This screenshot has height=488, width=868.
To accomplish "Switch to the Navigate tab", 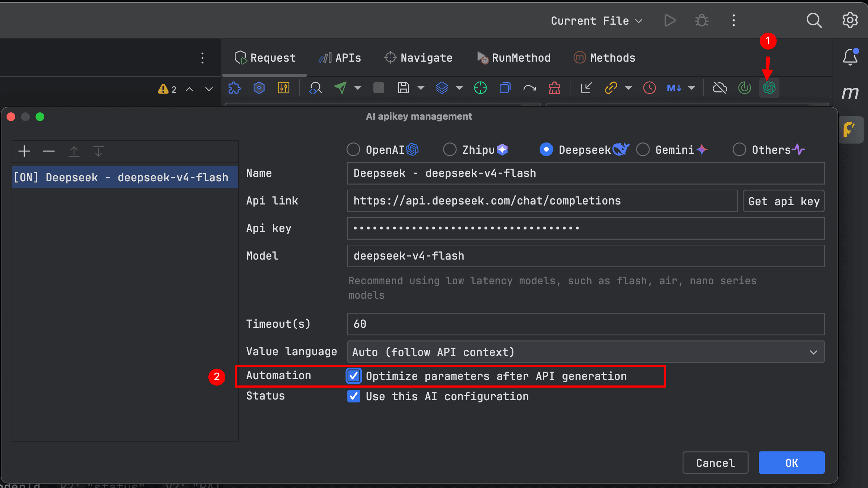I will pos(418,58).
